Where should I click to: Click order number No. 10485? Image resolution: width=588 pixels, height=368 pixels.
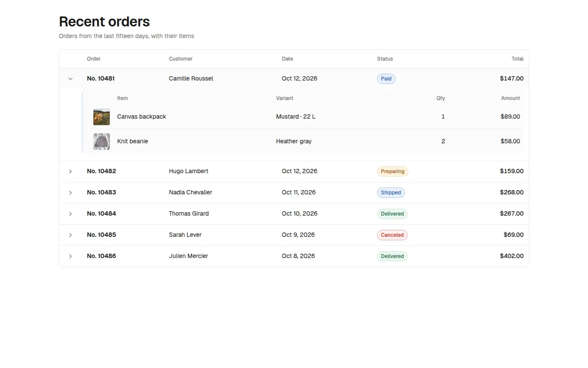click(101, 235)
